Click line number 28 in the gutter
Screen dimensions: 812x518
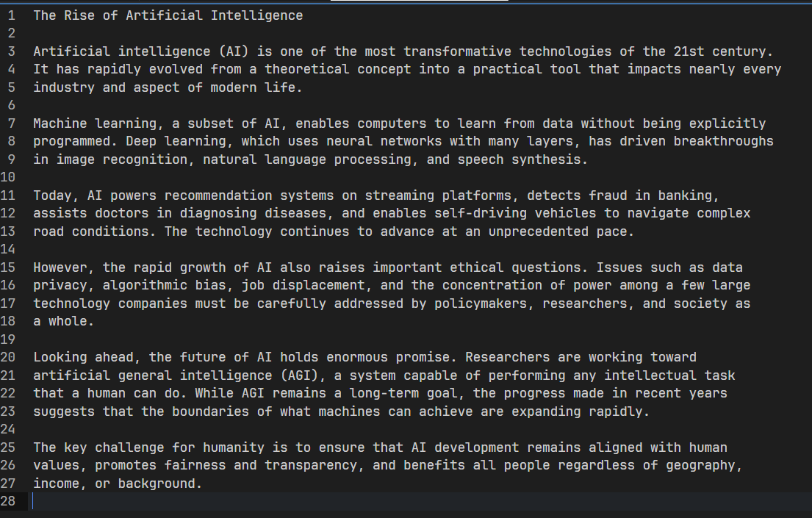[8, 501]
